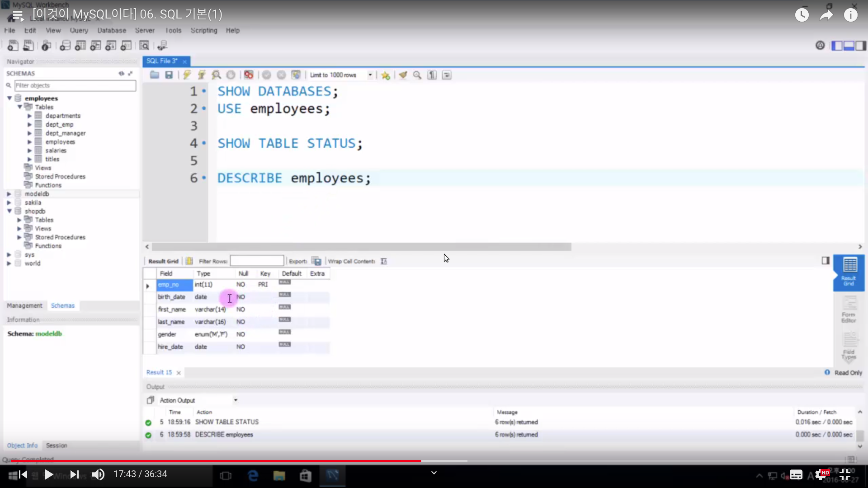Open the Workbench preferences gear icon
This screenshot has height=488, width=868.
point(820,45)
